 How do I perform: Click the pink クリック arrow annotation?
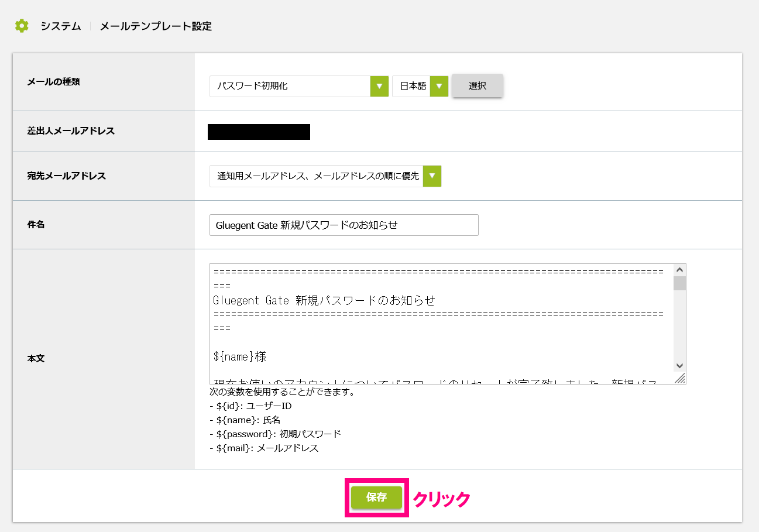[x=442, y=499]
